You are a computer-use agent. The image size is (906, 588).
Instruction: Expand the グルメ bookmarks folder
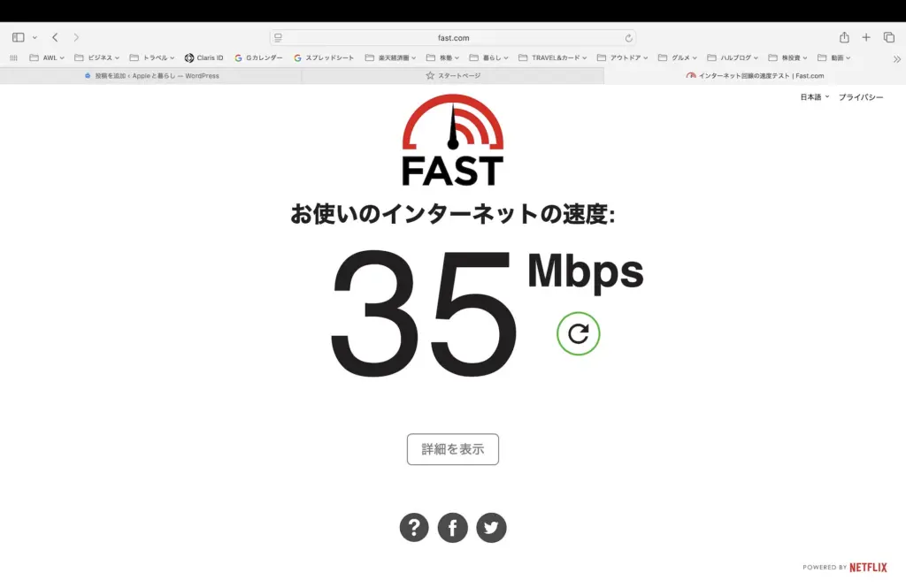click(x=678, y=57)
